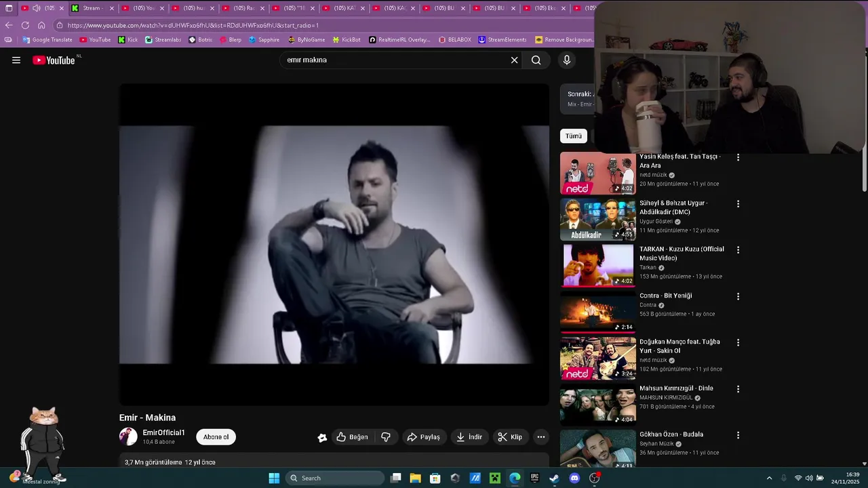Click the member badge icon beside Beğen
The height and width of the screenshot is (488, 868).
[x=322, y=437]
